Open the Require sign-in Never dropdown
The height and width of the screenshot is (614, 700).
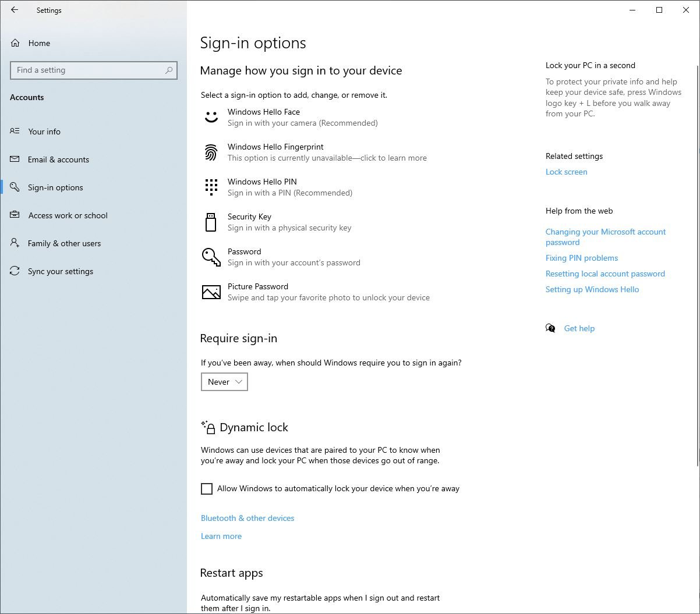224,382
